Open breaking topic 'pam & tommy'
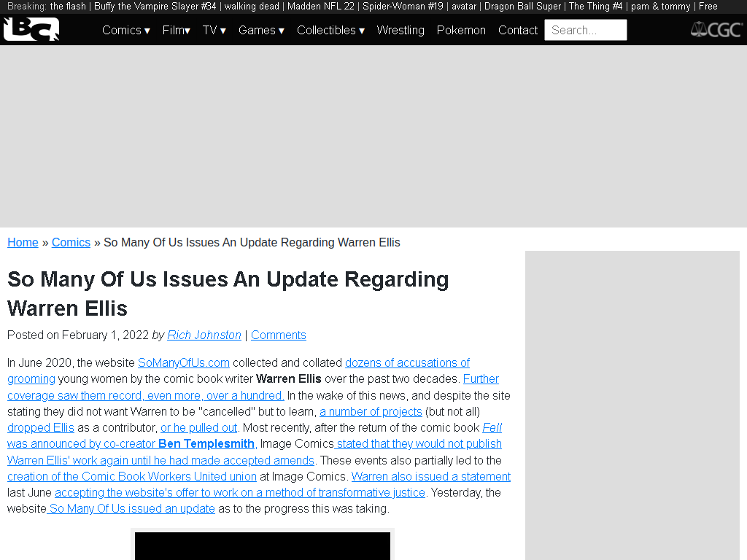Image resolution: width=747 pixels, height=560 pixels. coord(660,6)
